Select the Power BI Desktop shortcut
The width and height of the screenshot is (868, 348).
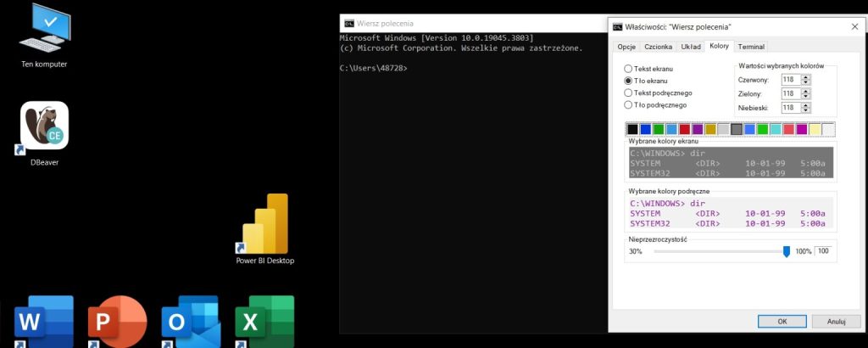[265, 229]
